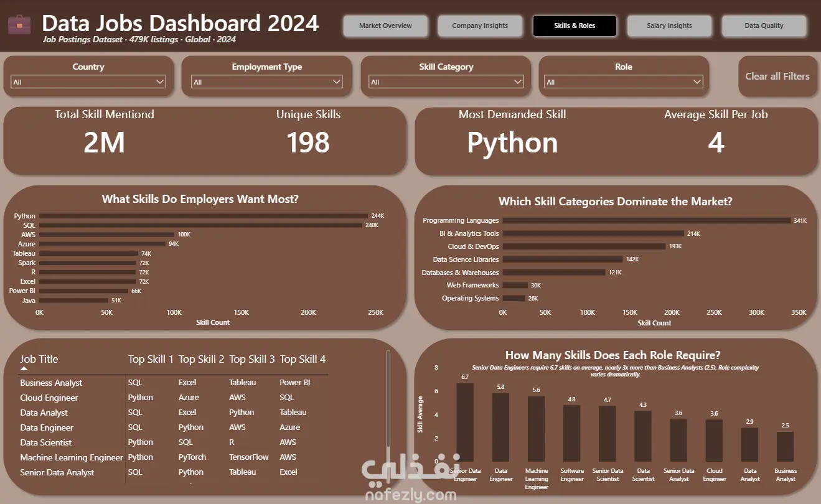Image resolution: width=821 pixels, height=504 pixels.
Task: Select the Data Engineer column 5.8
Action: click(x=500, y=427)
